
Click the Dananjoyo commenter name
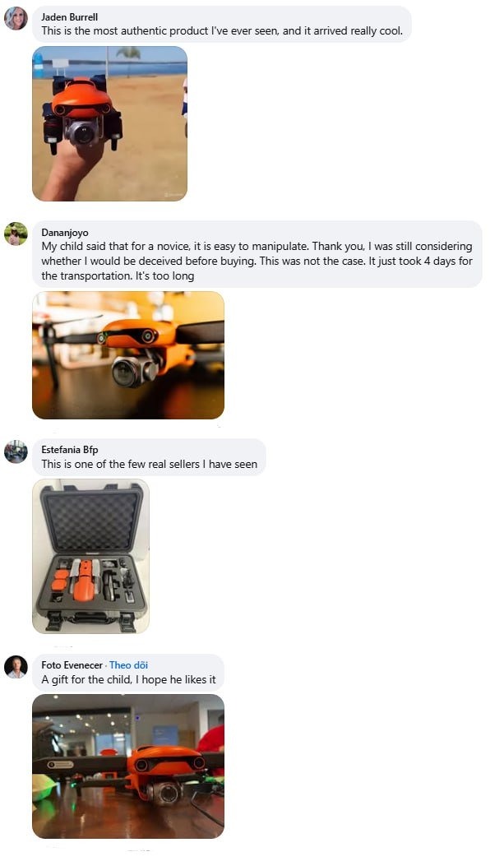click(x=65, y=232)
